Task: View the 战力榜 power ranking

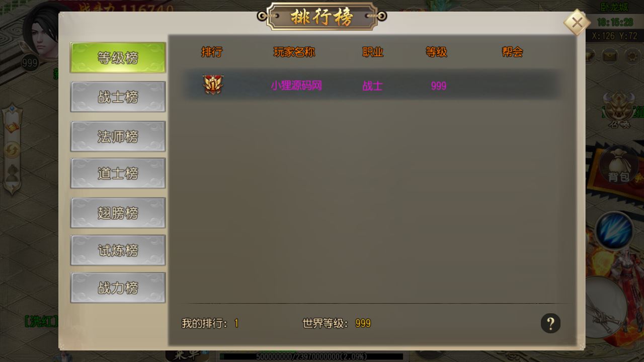Action: click(x=118, y=288)
